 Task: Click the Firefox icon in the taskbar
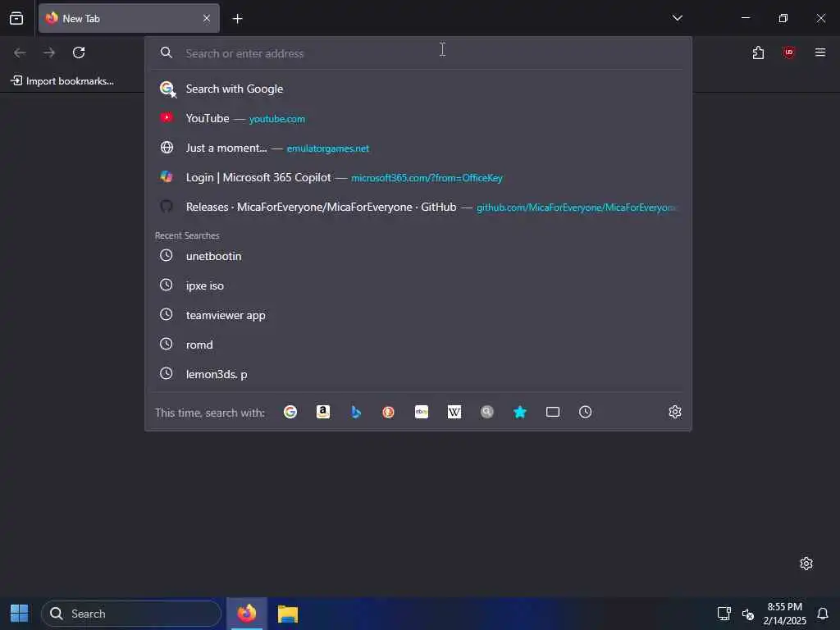click(x=247, y=614)
